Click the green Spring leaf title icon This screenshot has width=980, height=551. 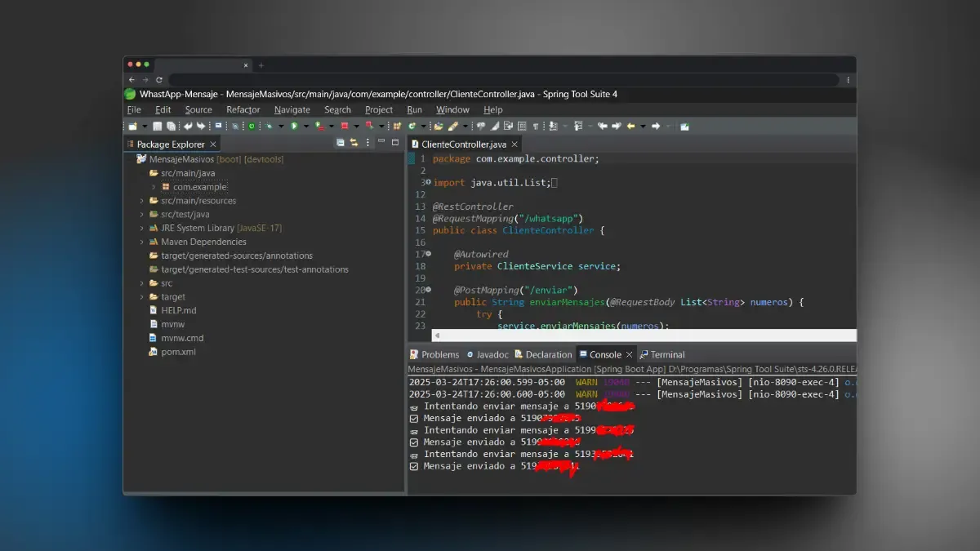130,94
